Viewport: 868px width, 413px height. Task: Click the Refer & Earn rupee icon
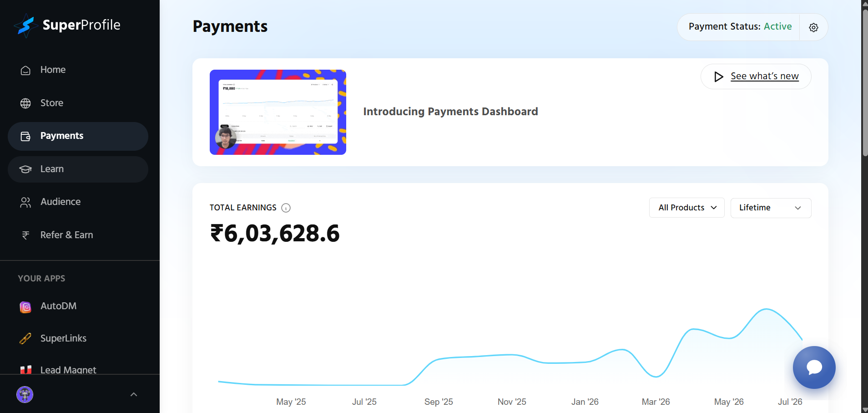(25, 235)
